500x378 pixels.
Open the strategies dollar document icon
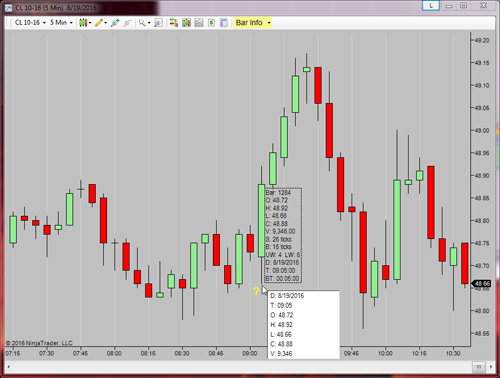[x=211, y=23]
